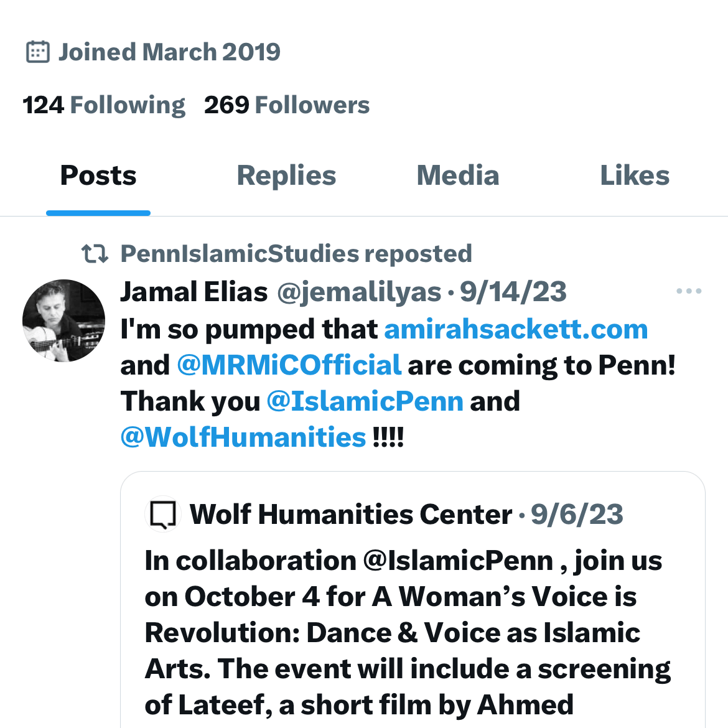The image size is (728, 728).
Task: Click the repost arrows icon
Action: point(95,254)
